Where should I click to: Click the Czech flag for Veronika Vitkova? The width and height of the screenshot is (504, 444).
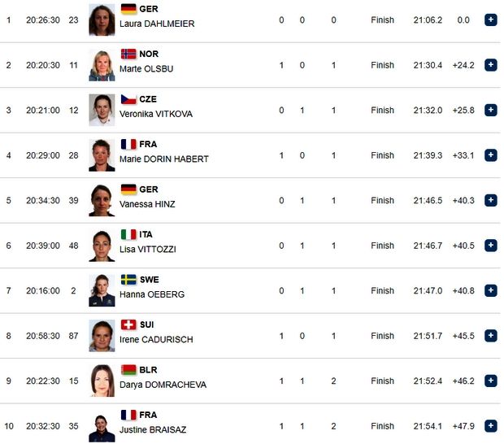pyautogui.click(x=128, y=99)
